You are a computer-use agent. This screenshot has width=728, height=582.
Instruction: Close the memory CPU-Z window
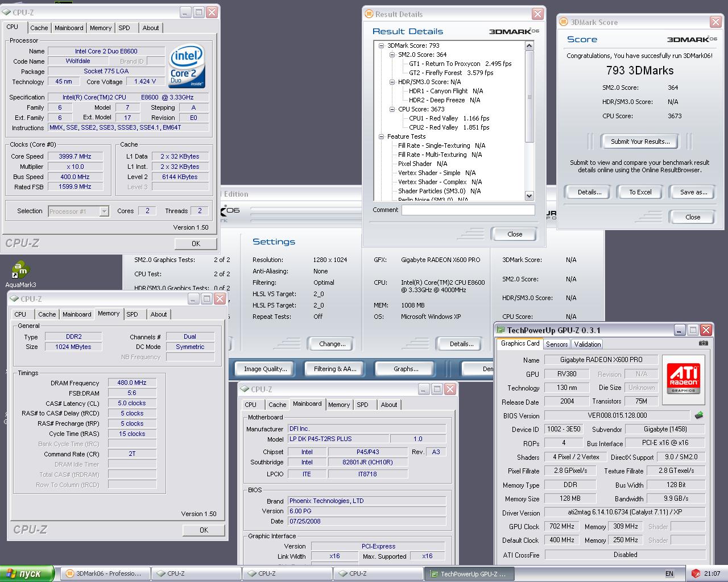pos(220,299)
